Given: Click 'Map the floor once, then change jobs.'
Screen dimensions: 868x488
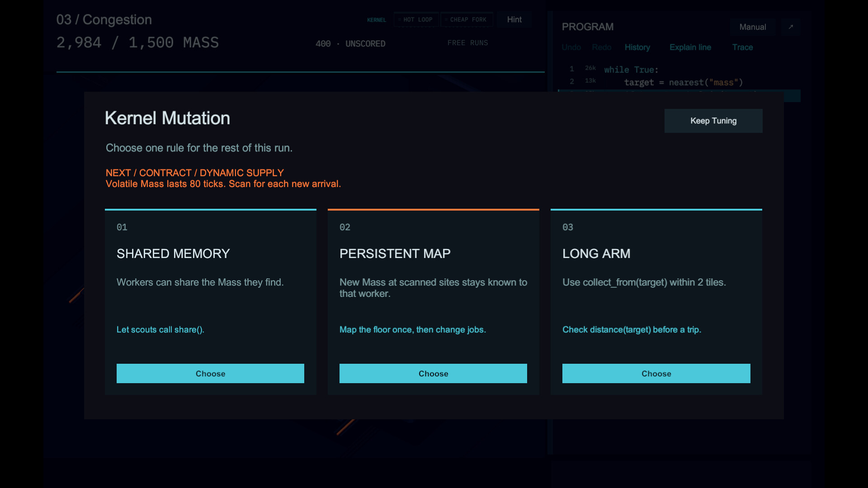Looking at the screenshot, I should tap(413, 330).
